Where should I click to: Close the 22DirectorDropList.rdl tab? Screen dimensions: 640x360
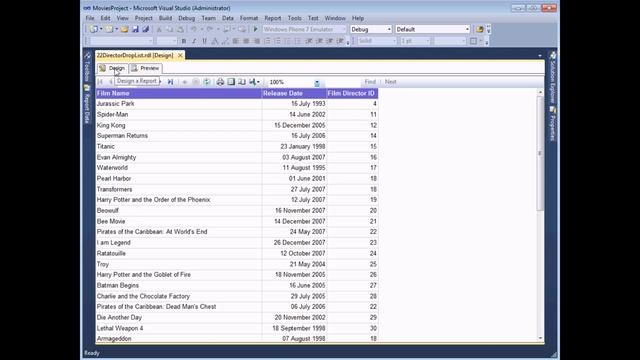pyautogui.click(x=180, y=56)
